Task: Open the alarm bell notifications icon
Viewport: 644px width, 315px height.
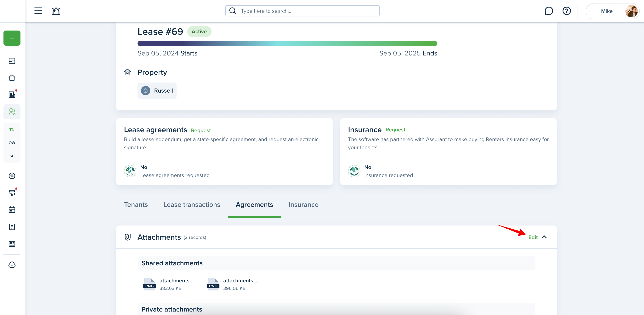Action: pyautogui.click(x=56, y=11)
